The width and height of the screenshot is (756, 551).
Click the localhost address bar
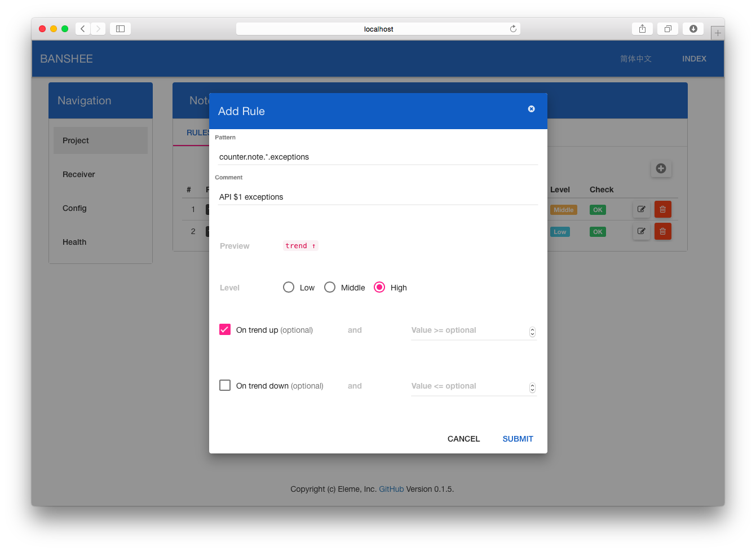378,29
